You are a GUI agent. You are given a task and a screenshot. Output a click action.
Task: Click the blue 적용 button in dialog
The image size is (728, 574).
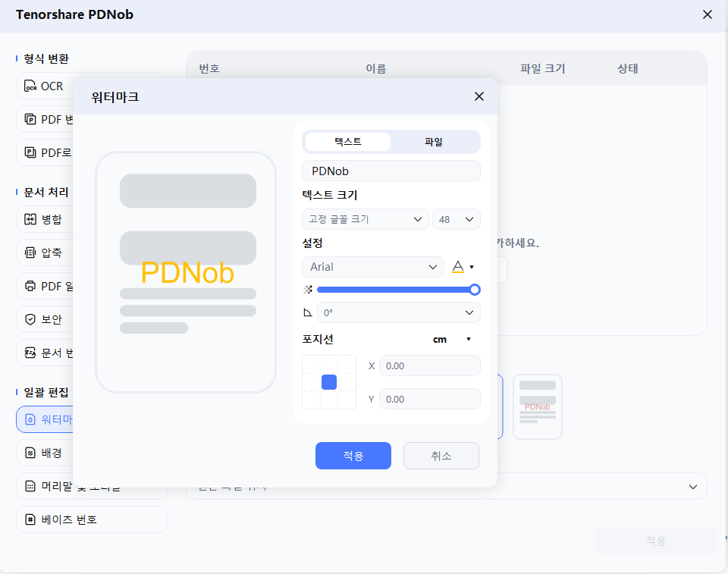coord(353,456)
